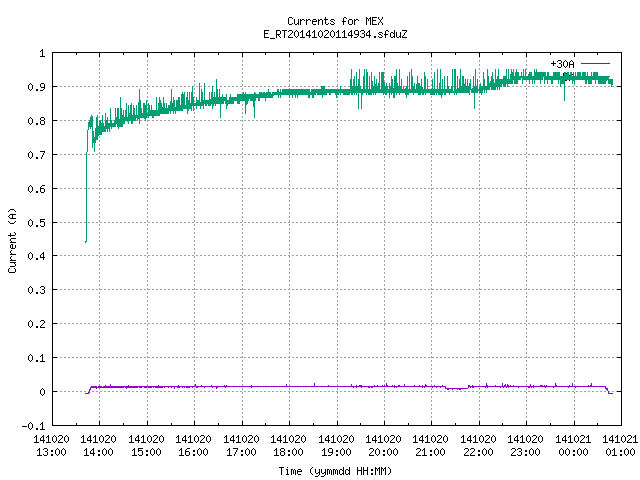Click y-axis tick label '0.3'
Viewport: 640px width, 480px height.
tap(36, 290)
